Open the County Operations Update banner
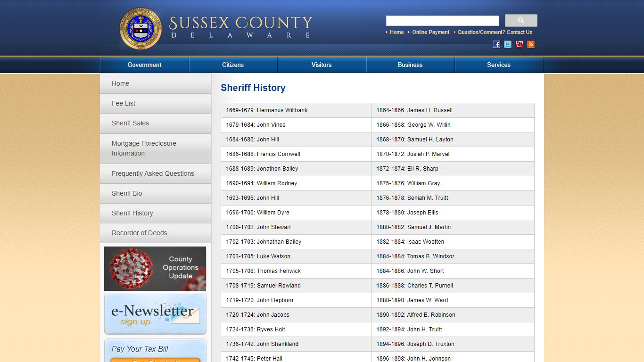The width and height of the screenshot is (644, 362). pyautogui.click(x=155, y=269)
